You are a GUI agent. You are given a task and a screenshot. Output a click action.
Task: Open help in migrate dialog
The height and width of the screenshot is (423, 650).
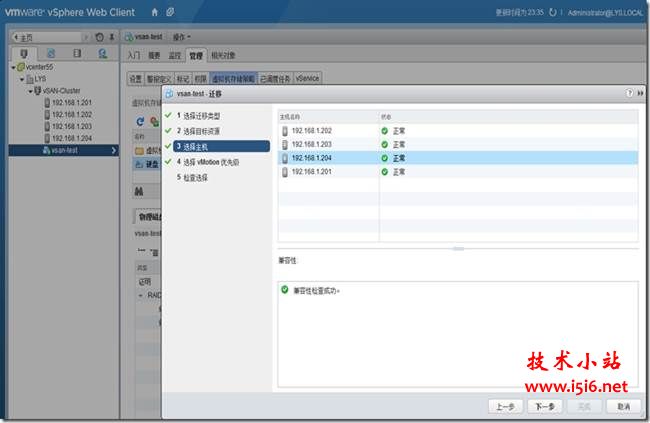629,93
